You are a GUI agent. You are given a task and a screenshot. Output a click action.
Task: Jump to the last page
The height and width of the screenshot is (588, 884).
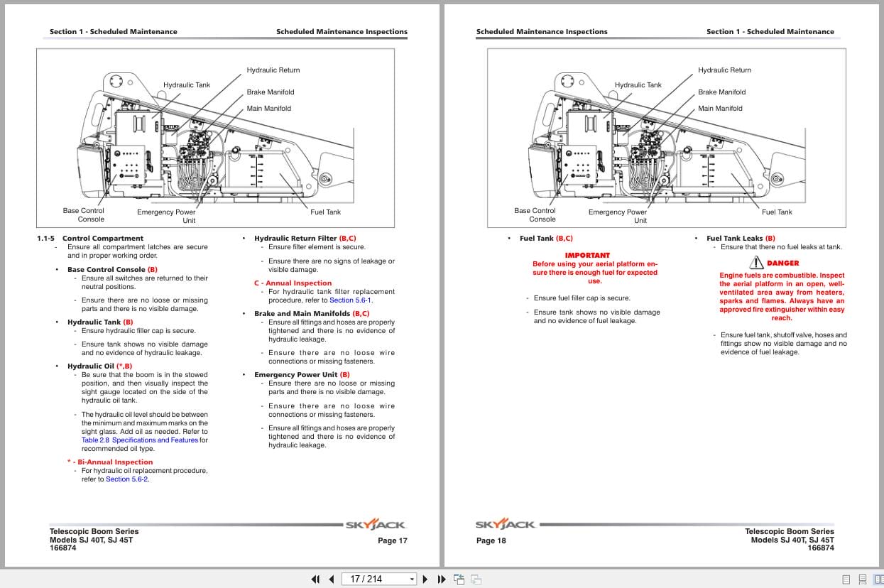click(441, 579)
